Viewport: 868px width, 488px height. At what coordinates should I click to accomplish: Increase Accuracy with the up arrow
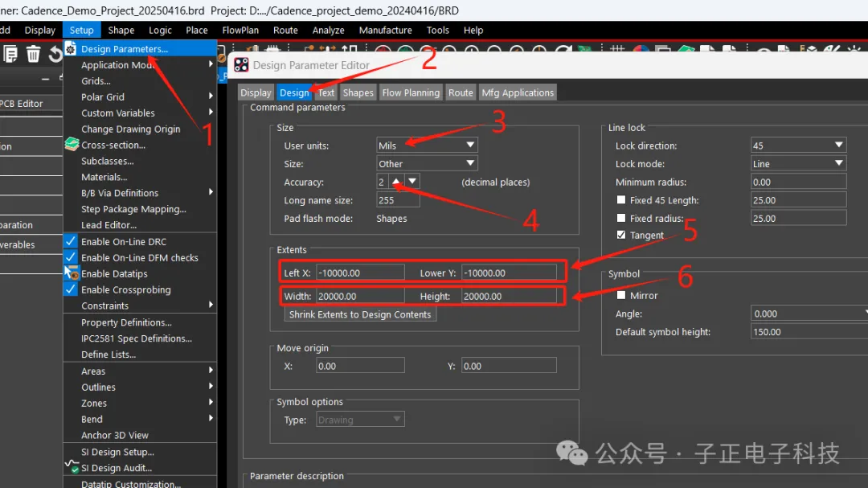[x=395, y=181]
